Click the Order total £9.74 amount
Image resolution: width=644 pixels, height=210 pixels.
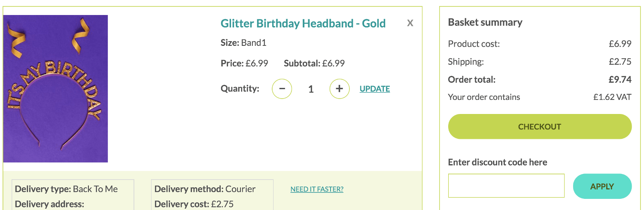[x=620, y=79]
